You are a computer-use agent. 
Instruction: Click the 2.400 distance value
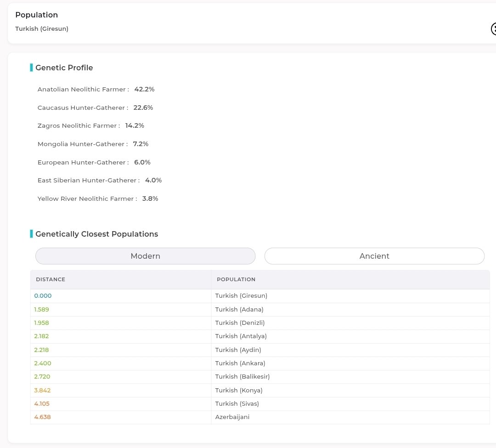(x=43, y=363)
